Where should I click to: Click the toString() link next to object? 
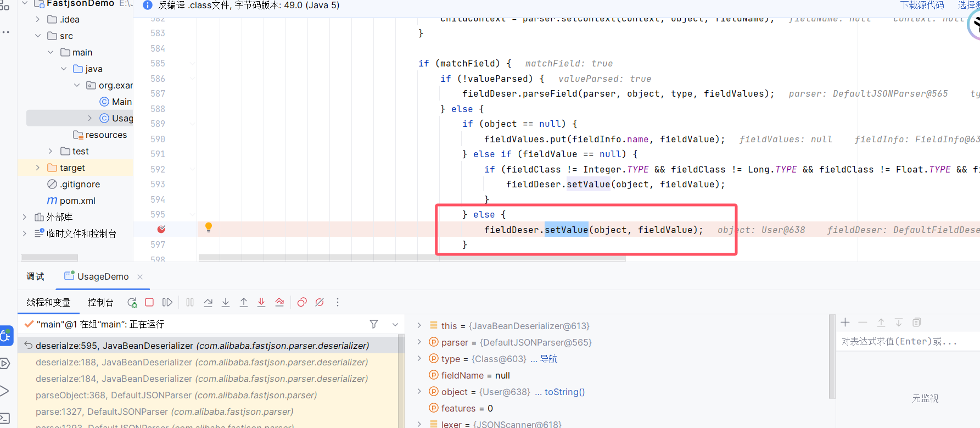pos(564,392)
